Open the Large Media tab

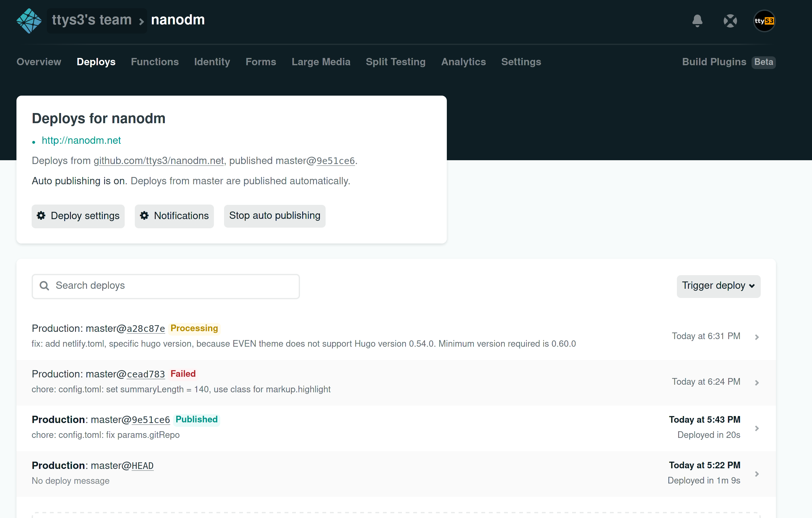coord(321,62)
